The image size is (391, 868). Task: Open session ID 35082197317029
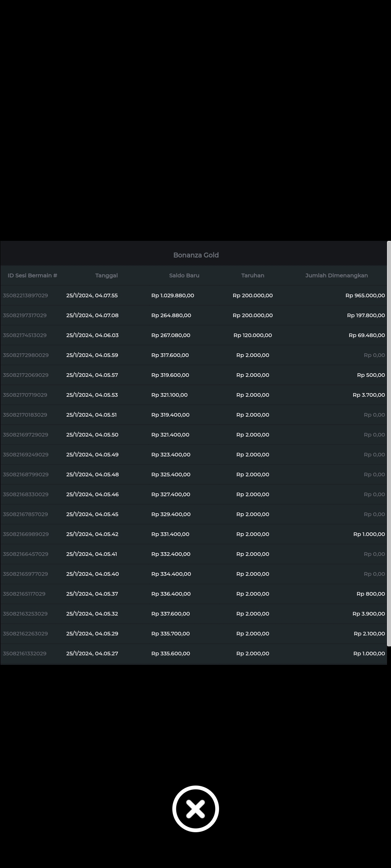point(25,315)
